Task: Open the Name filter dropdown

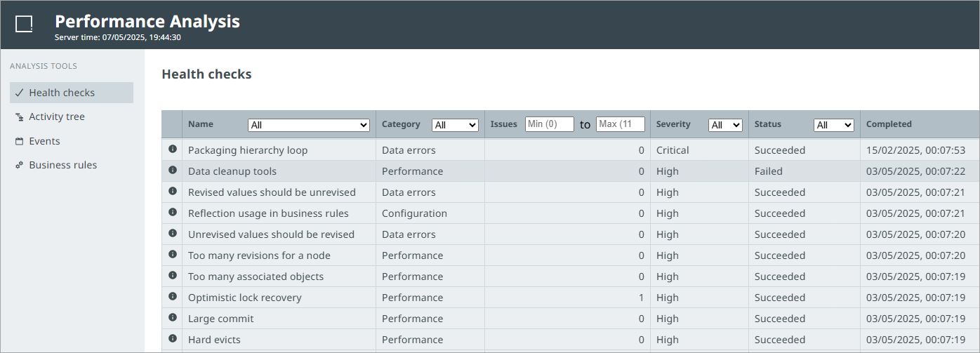Action: coord(308,125)
